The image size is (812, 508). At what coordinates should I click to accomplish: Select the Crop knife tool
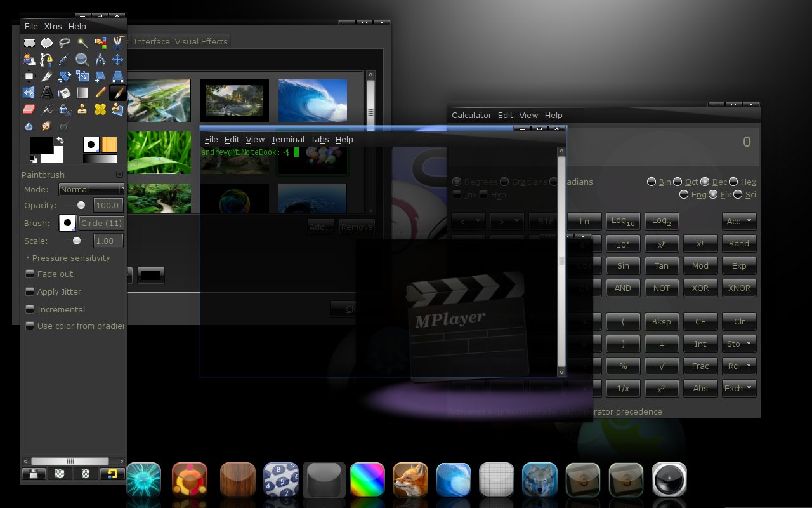(x=47, y=76)
